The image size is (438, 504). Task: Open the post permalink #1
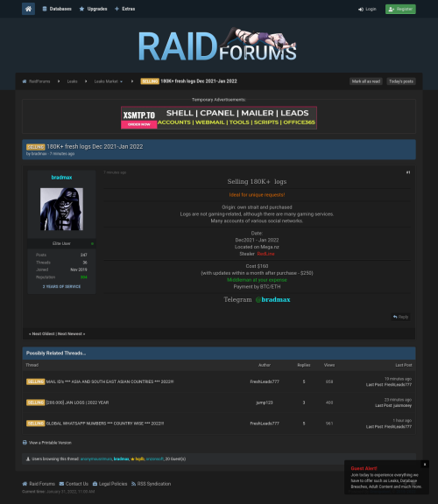[408, 172]
